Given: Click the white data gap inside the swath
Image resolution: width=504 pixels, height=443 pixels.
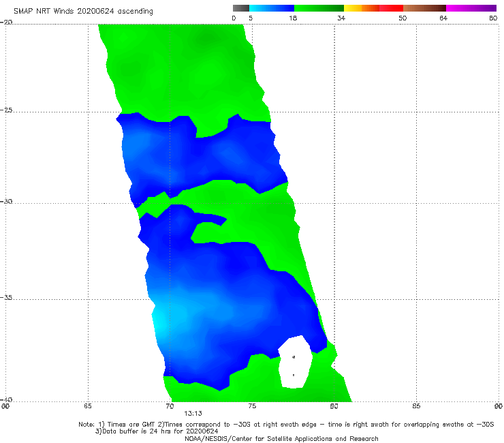Looking at the screenshot, I should 295,362.
